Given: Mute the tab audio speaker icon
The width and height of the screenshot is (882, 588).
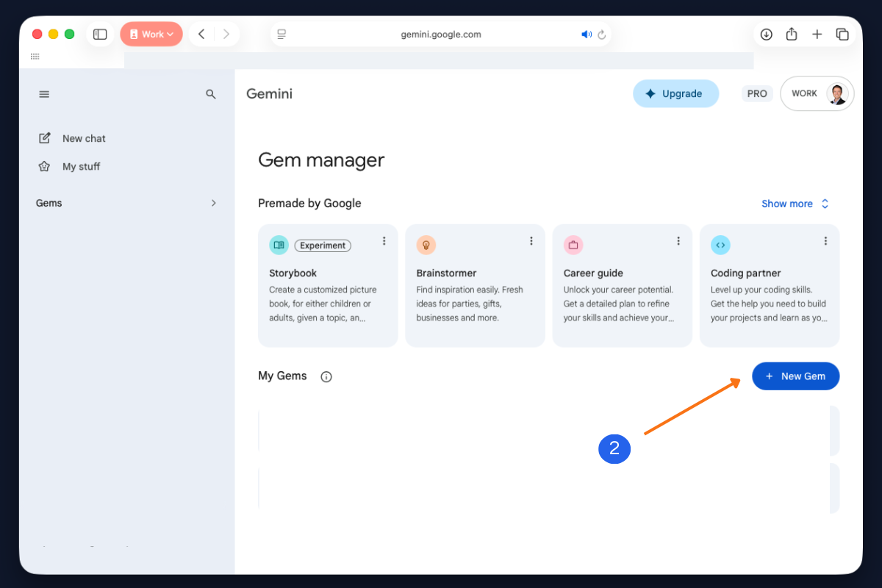Looking at the screenshot, I should tap(587, 35).
